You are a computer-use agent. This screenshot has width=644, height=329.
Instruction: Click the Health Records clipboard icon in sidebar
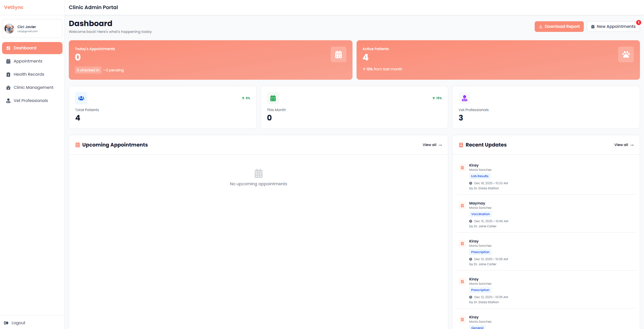point(8,74)
